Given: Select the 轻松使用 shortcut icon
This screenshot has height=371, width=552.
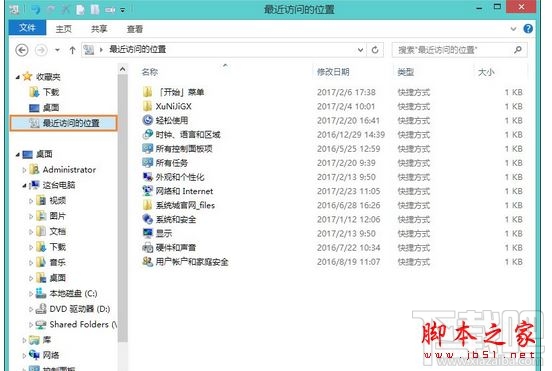Looking at the screenshot, I should click(148, 120).
